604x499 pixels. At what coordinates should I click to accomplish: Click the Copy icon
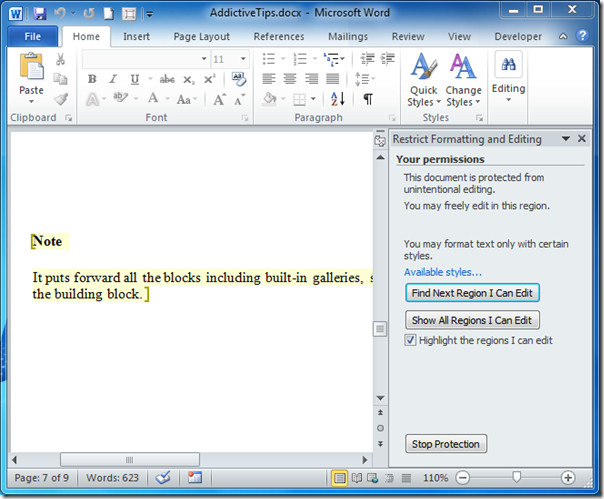pos(60,79)
